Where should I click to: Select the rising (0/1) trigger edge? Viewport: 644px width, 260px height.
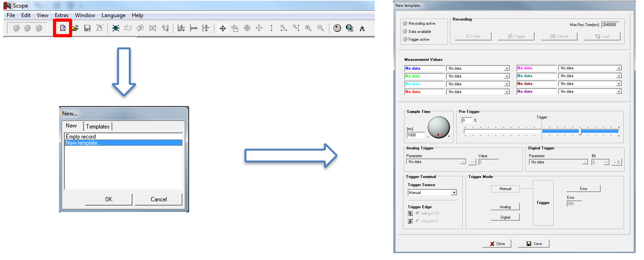point(418,221)
